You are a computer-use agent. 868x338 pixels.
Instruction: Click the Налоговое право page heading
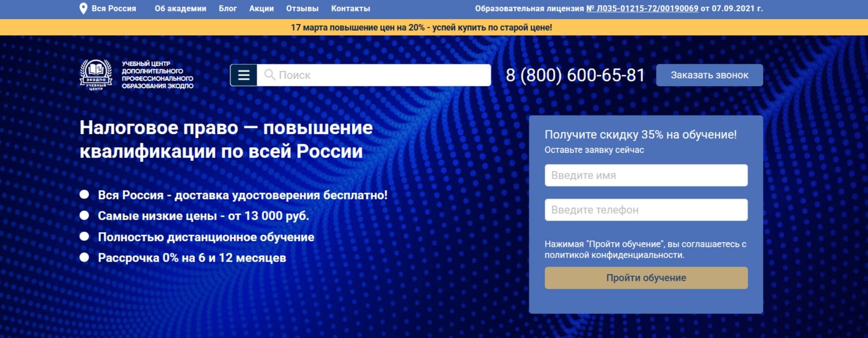pyautogui.click(x=226, y=139)
